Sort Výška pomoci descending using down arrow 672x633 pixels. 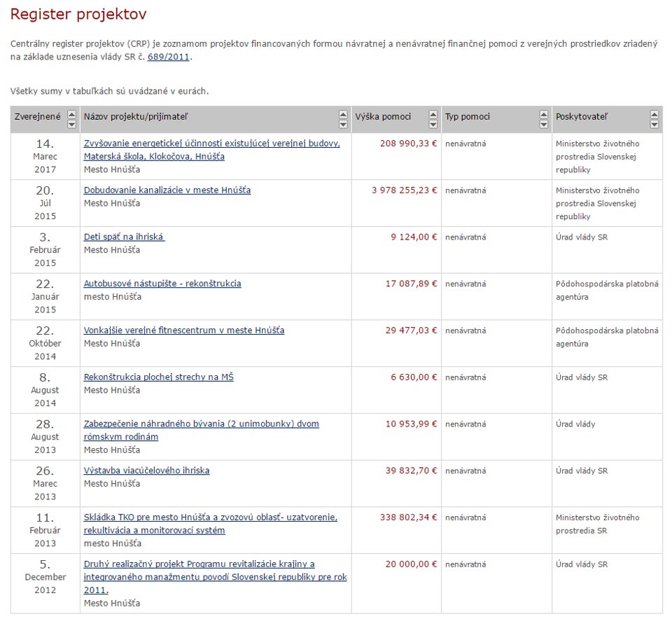click(x=433, y=125)
